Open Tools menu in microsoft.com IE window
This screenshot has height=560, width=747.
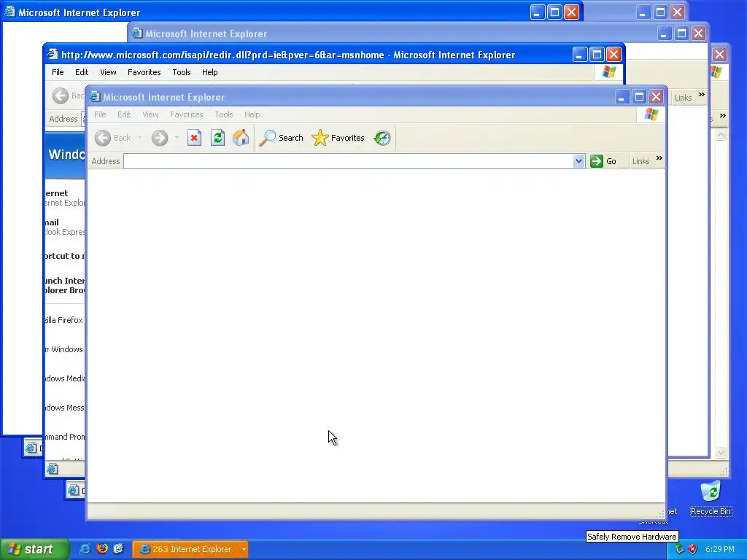(181, 72)
